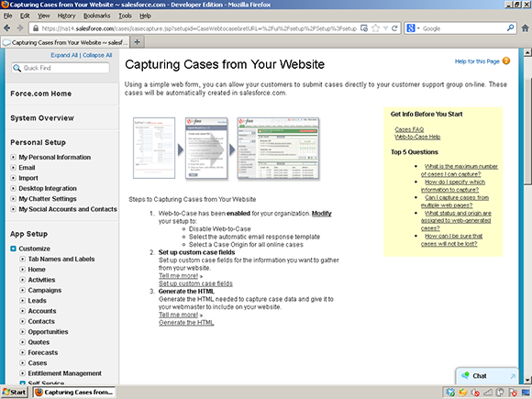Click the Collapse All link
532x399 pixels.
(97, 55)
